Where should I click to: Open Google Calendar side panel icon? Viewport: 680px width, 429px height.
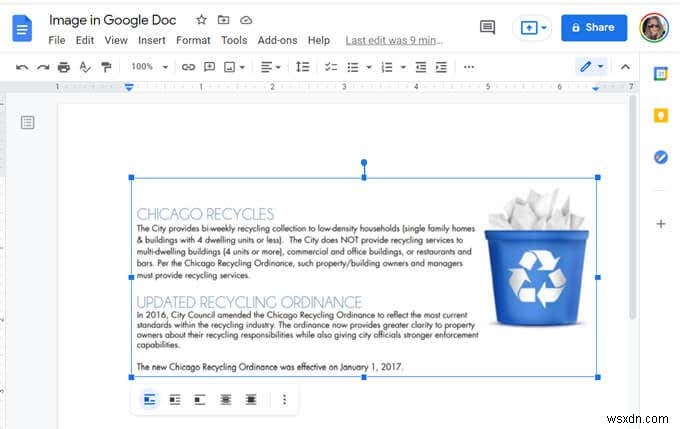660,73
